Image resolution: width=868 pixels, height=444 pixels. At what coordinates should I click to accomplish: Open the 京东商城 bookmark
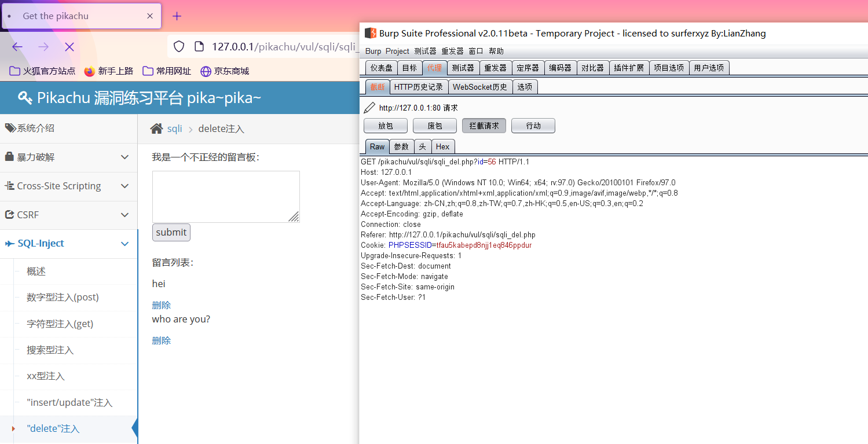tap(225, 71)
